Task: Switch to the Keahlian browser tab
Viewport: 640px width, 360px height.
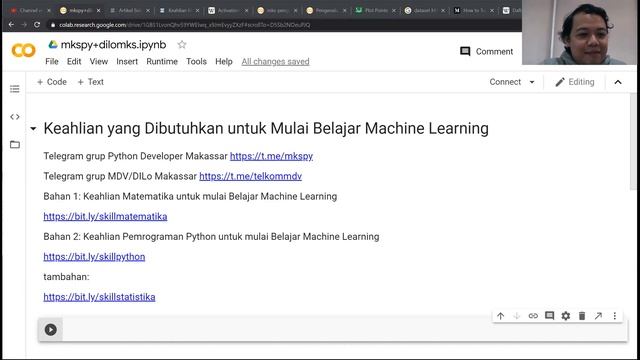Action: click(178, 11)
